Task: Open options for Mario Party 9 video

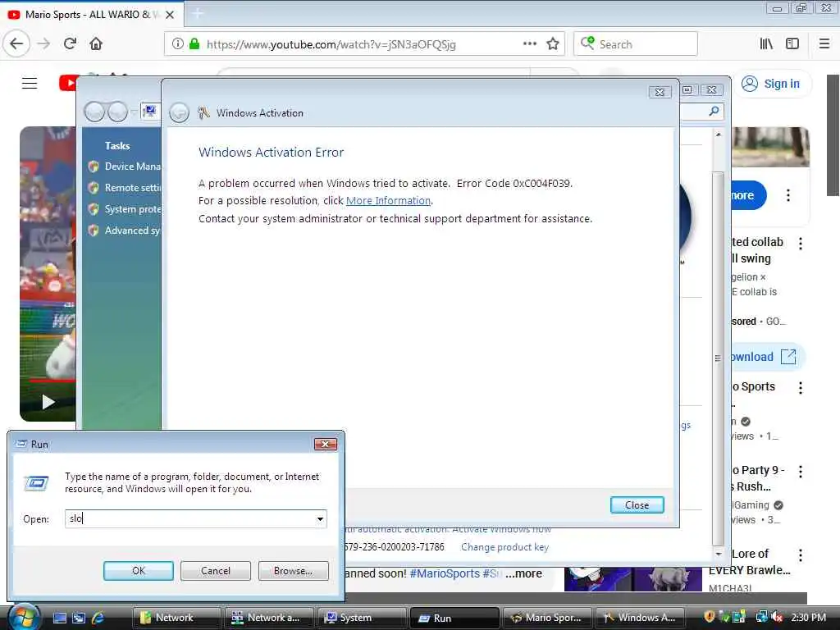Action: 801,472
